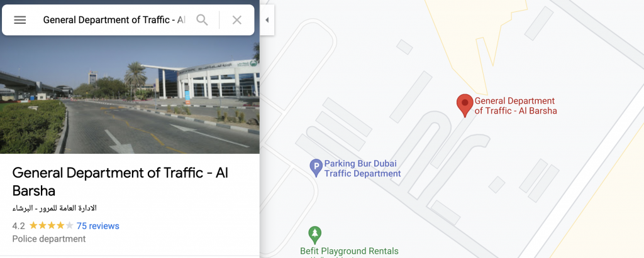Select the red location pin marker

coord(465,105)
